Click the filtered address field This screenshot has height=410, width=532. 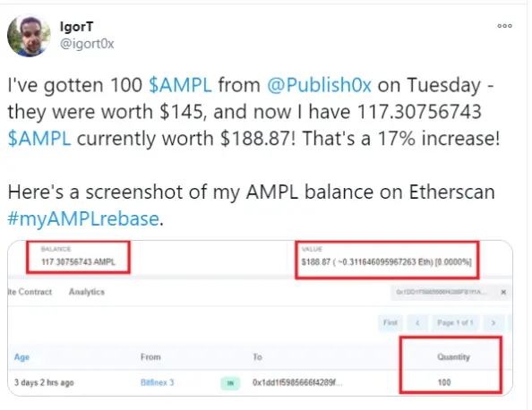tap(442, 292)
